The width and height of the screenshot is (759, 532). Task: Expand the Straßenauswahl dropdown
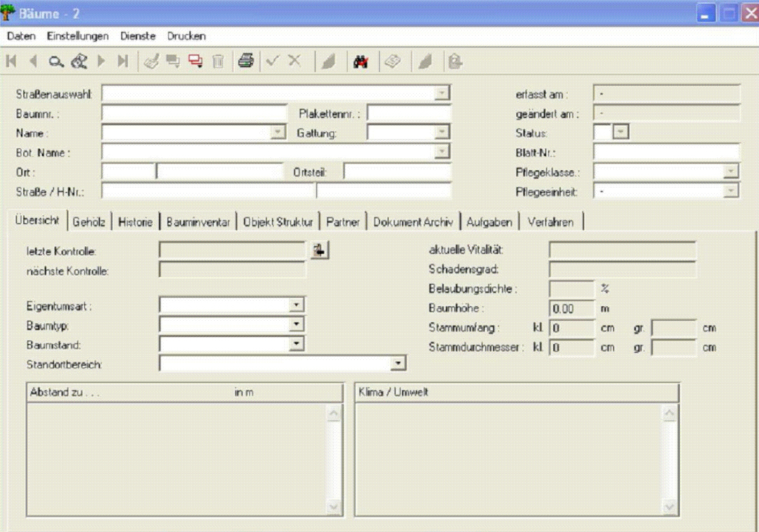pos(442,93)
